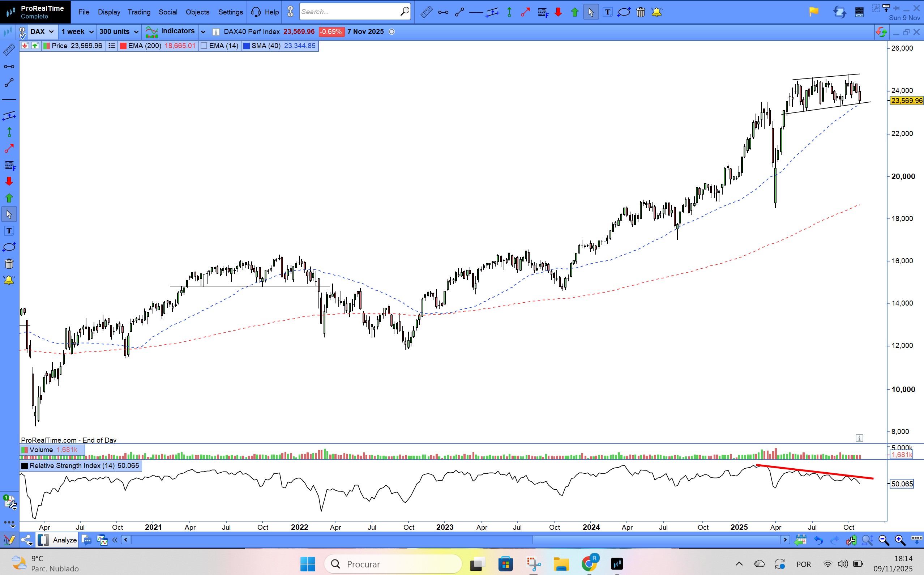Image resolution: width=924 pixels, height=575 pixels.
Task: Open the 300 units dropdown
Action: point(118,31)
